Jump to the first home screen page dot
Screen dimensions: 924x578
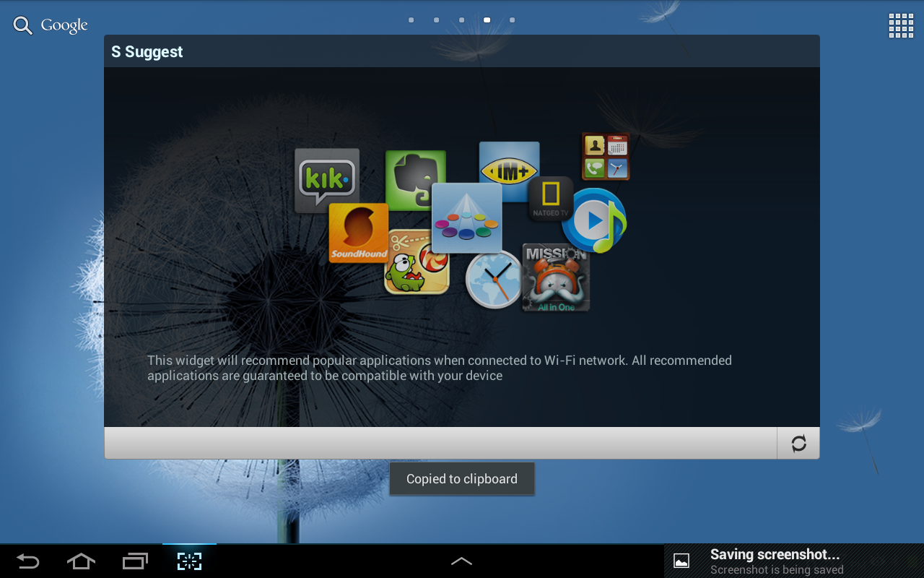(411, 20)
